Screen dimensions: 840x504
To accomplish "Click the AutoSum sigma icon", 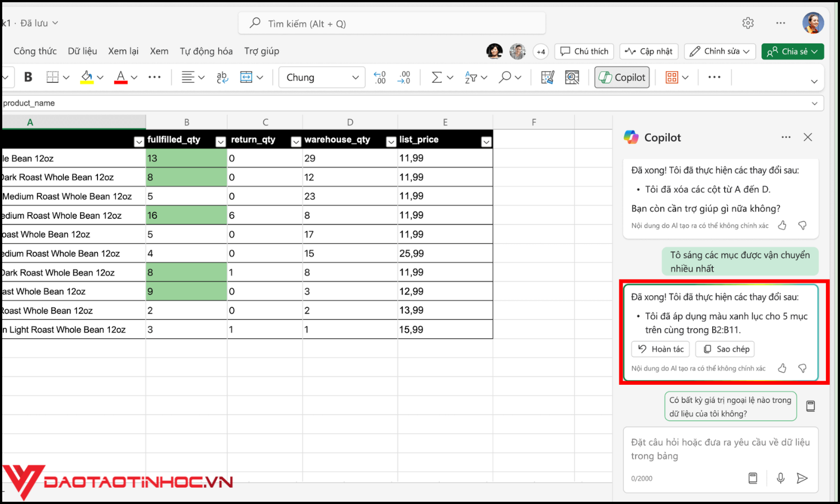I will 437,77.
